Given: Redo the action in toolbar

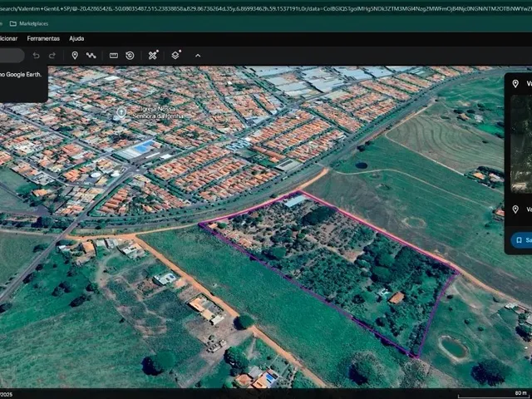Looking at the screenshot, I should pyautogui.click(x=52, y=56).
